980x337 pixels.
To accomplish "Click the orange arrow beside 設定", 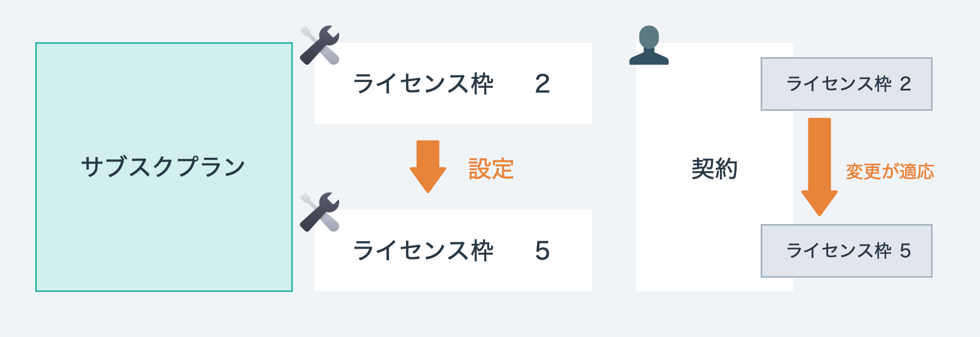I will (x=428, y=166).
